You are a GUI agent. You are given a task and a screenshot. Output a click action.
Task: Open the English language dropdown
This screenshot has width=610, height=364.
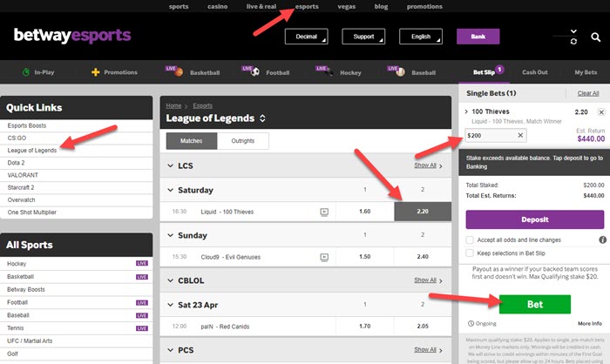421,37
